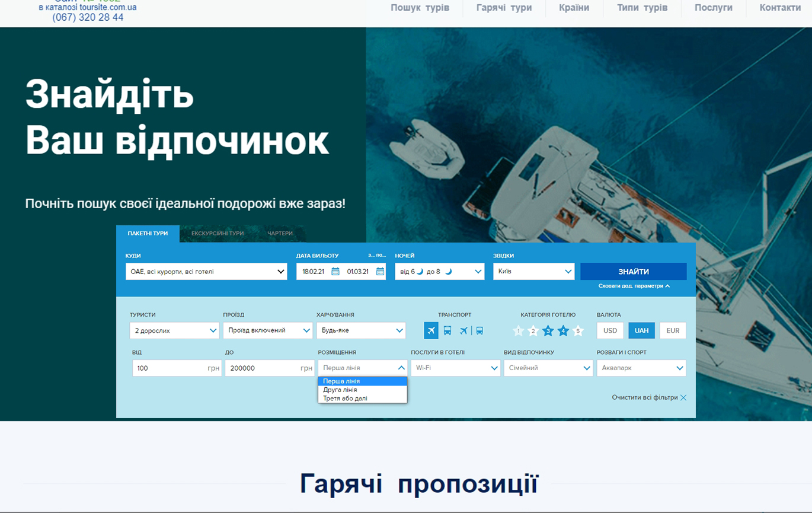Viewport: 812px width, 513px height.
Task: Click the maximum price field with 200000
Action: (270, 368)
